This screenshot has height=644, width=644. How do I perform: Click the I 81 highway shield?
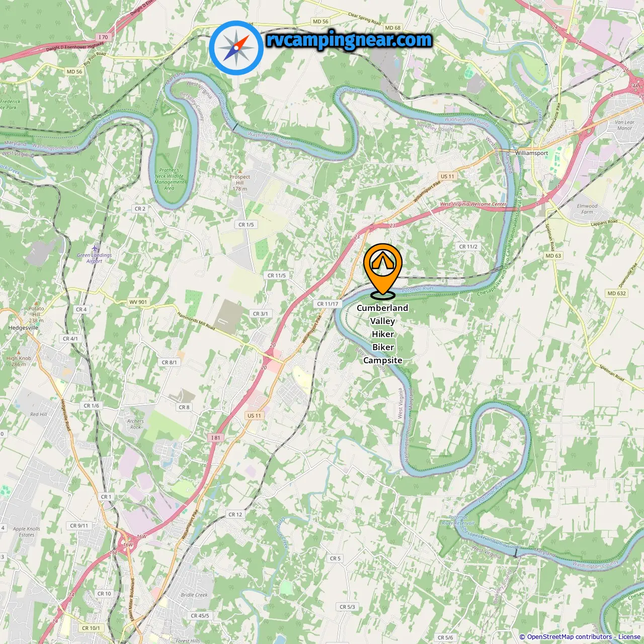pos(215,438)
